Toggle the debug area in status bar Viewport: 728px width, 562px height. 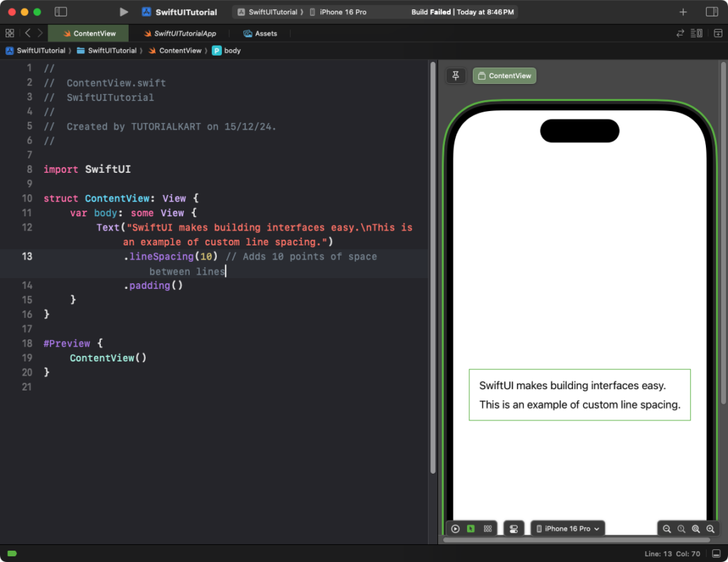pyautogui.click(x=717, y=553)
